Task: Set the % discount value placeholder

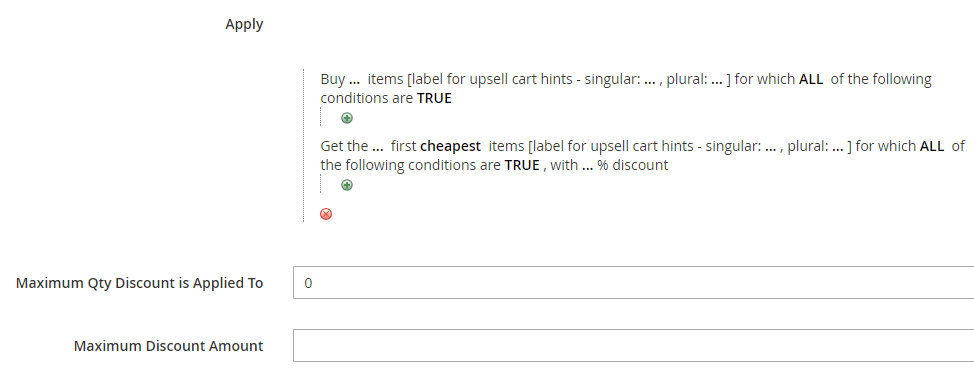Action: pos(588,167)
